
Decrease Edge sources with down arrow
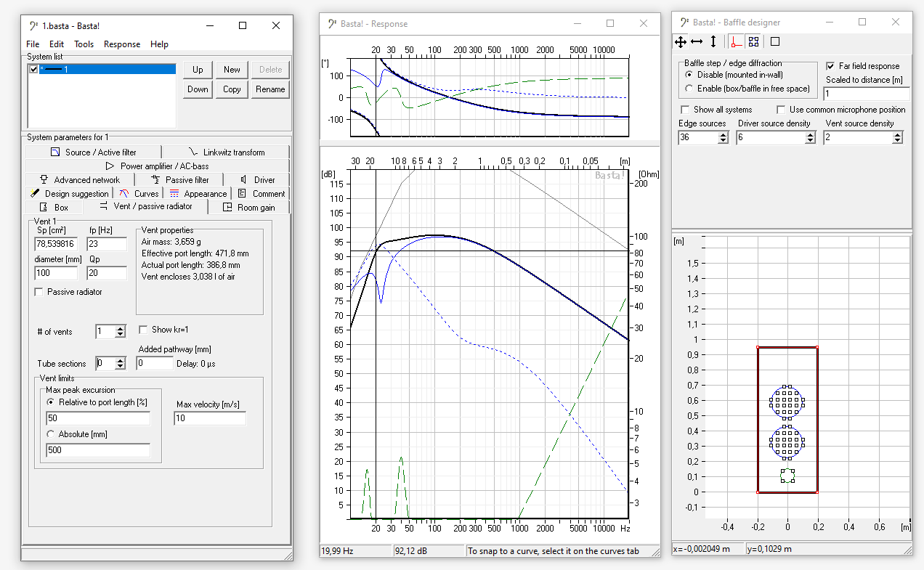(723, 141)
